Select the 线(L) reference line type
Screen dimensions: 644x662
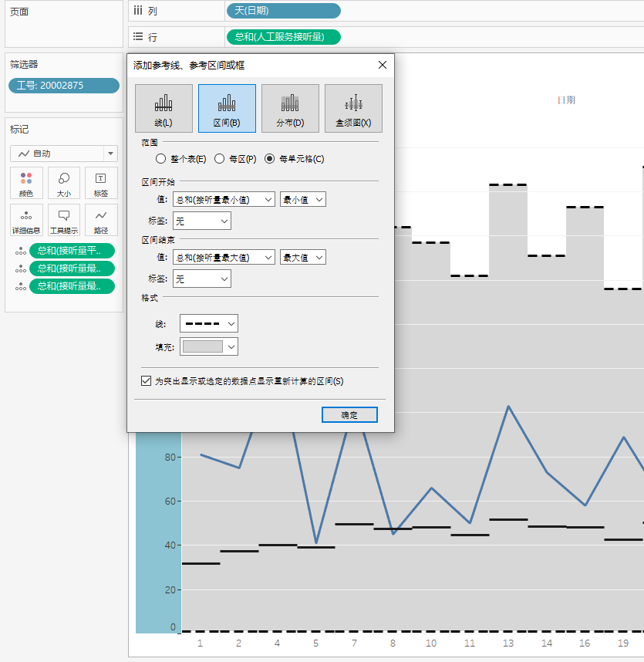coord(164,109)
